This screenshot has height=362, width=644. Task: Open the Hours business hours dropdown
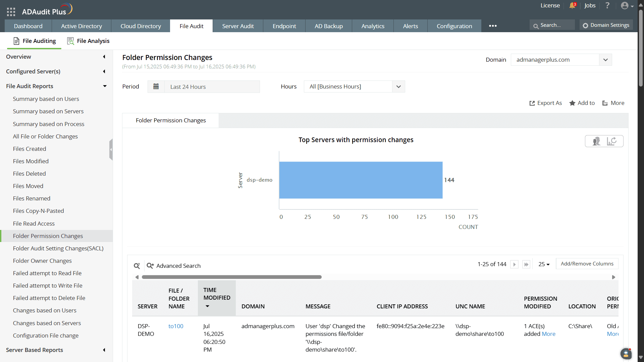pos(398,86)
